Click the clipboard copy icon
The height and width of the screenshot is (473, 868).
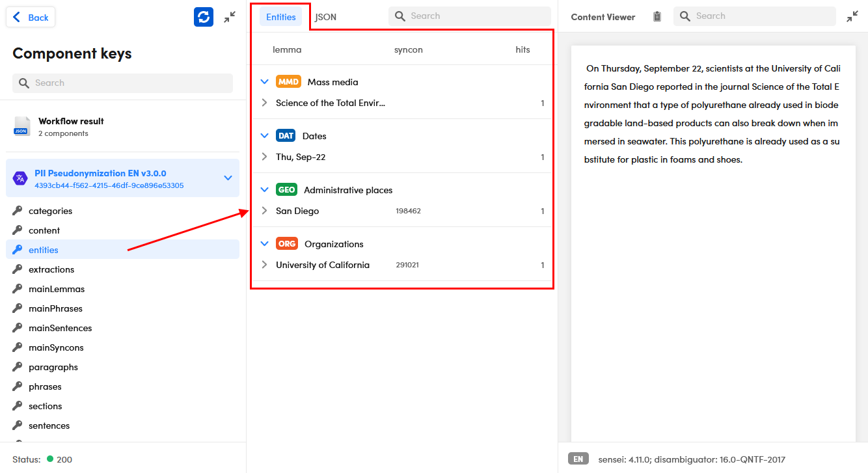click(x=657, y=17)
